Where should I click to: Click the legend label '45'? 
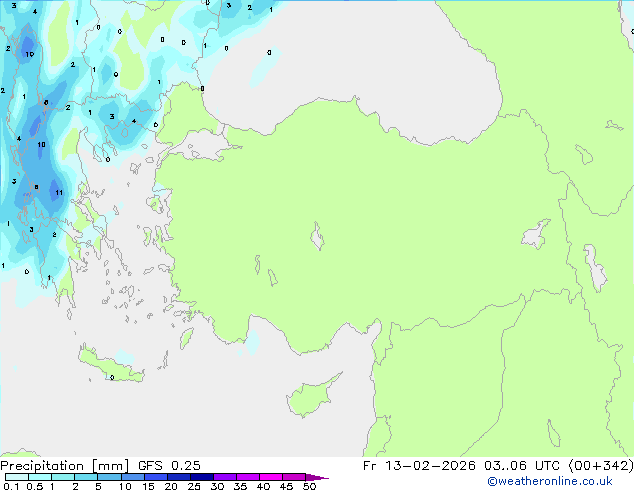click(287, 486)
